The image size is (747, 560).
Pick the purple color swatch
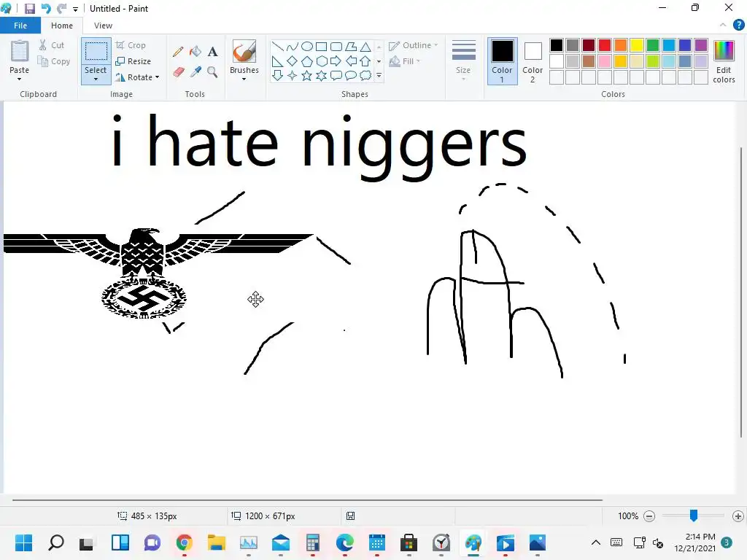point(701,45)
